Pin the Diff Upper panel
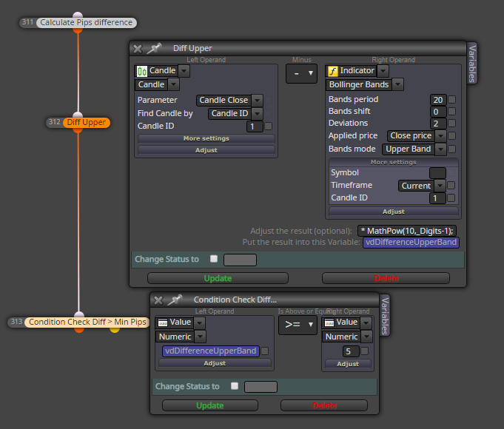Image resolution: width=504 pixels, height=429 pixels. [154, 49]
